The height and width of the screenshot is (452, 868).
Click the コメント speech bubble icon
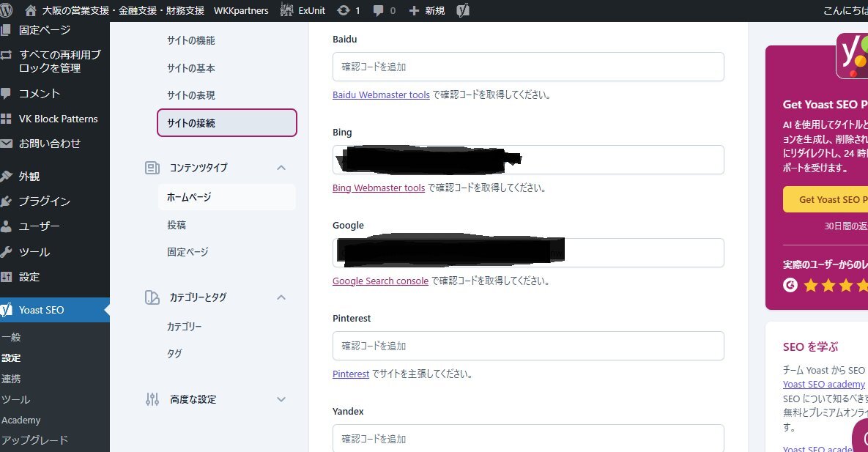click(6, 94)
